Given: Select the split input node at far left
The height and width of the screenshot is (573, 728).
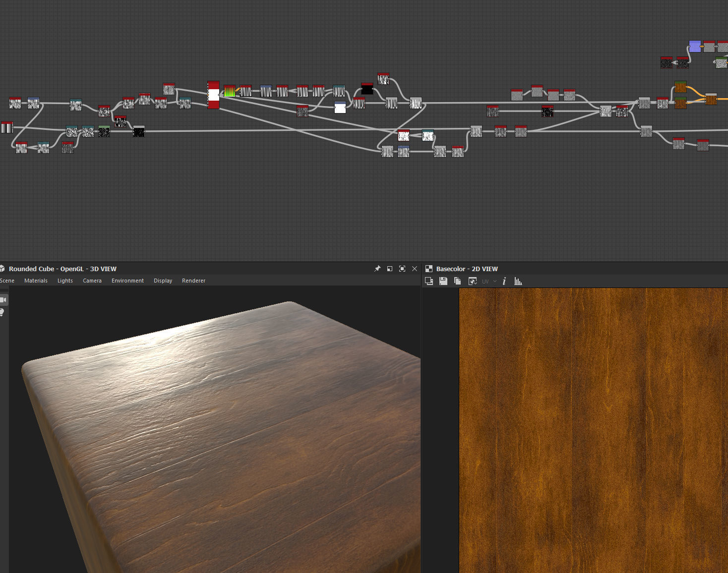Looking at the screenshot, I should pyautogui.click(x=7, y=127).
